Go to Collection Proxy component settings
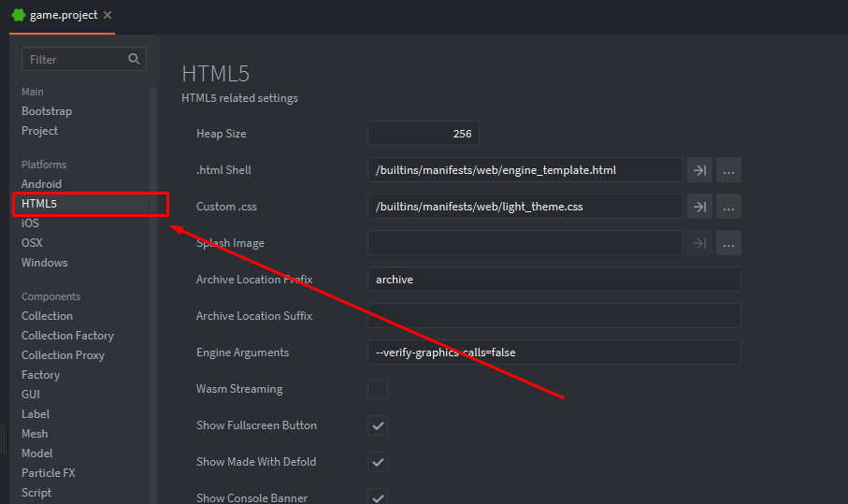Viewport: 848px width, 504px height. [63, 355]
